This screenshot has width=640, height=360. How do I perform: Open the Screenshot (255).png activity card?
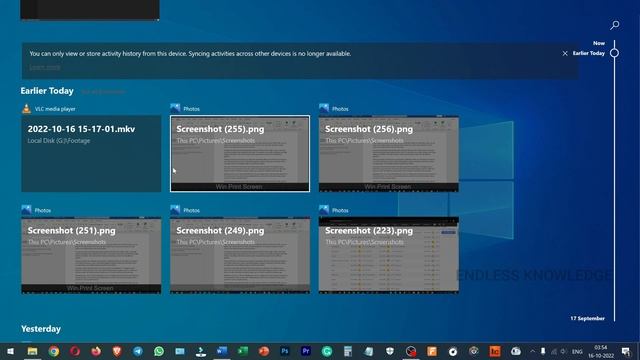tap(240, 153)
